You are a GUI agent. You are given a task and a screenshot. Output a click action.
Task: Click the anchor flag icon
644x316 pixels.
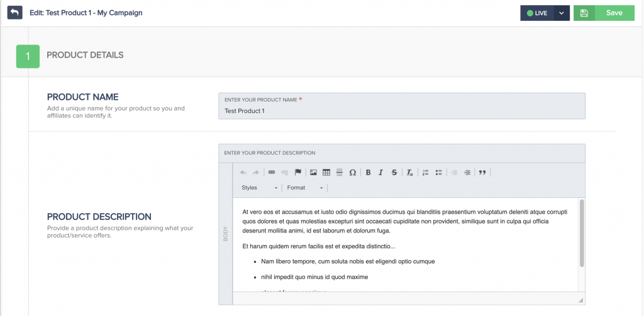[x=298, y=172]
